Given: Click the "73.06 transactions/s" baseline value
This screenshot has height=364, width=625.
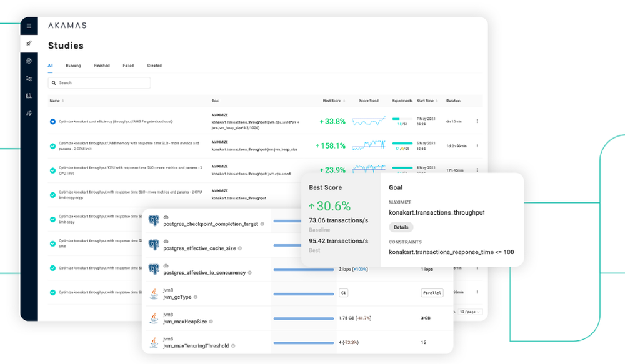Looking at the screenshot, I should (338, 220).
